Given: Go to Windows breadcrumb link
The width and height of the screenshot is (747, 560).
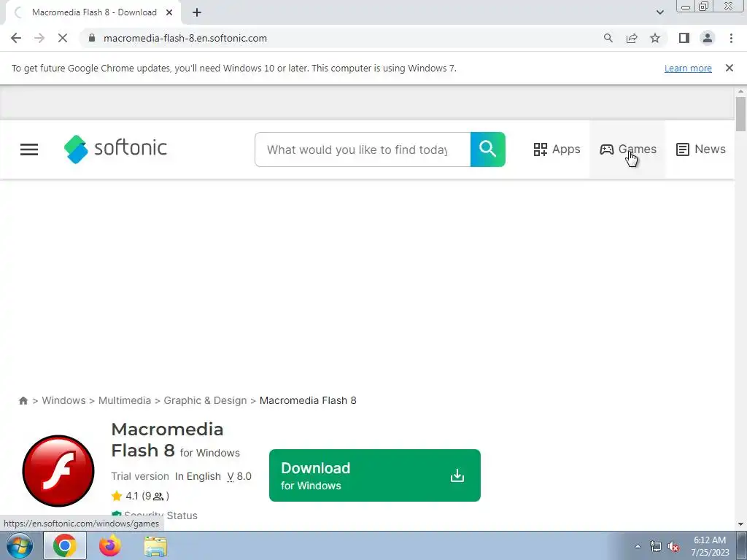Looking at the screenshot, I should pos(64,400).
